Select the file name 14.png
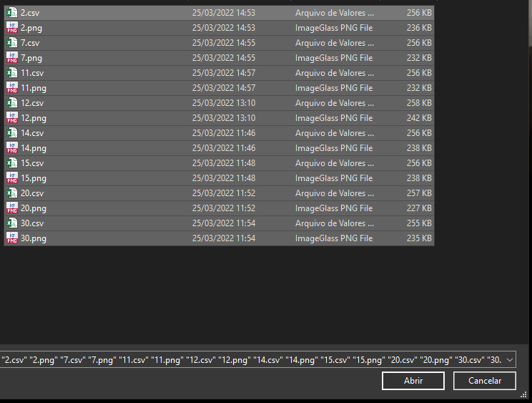 [34, 148]
